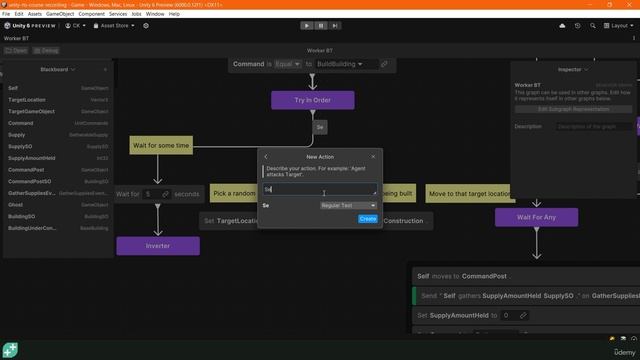Click the Unity 6 Preview logo
This screenshot has width=640, height=360.
pos(30,26)
